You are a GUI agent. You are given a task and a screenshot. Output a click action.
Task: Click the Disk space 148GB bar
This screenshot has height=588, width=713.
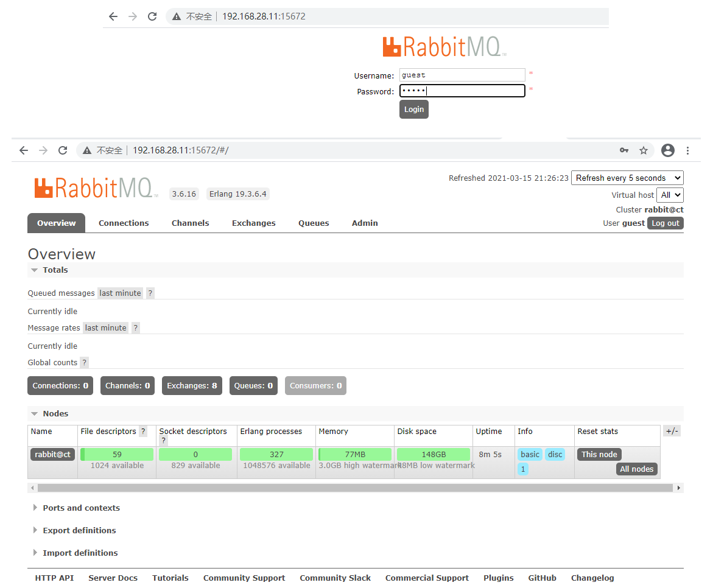click(434, 454)
